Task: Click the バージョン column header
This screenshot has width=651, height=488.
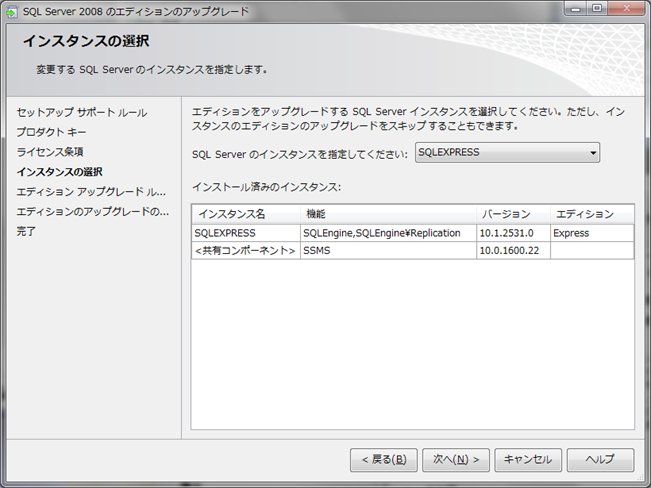Action: click(x=514, y=214)
